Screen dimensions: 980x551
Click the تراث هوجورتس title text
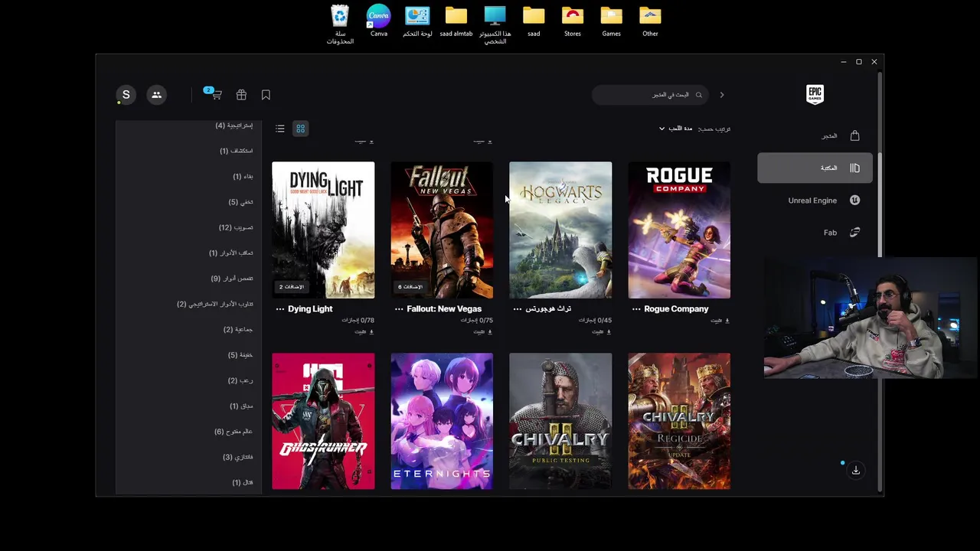pos(548,309)
